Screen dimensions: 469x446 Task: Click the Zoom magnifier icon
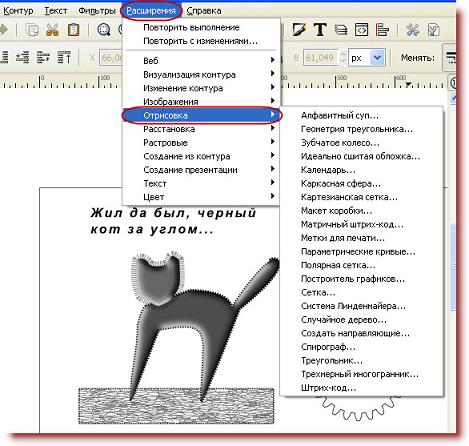pyautogui.click(x=104, y=30)
